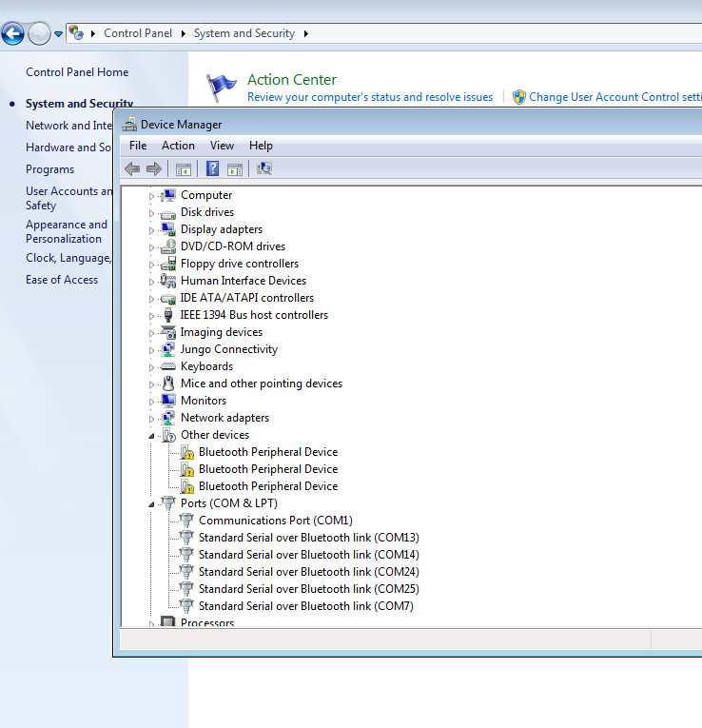The image size is (702, 728).
Task: Select Standard Serial over Bluetooth link (COM7)
Action: click(306, 606)
